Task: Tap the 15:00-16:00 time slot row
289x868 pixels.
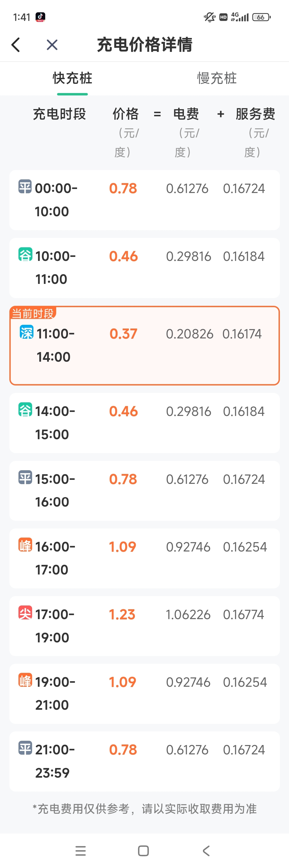Action: [x=145, y=491]
